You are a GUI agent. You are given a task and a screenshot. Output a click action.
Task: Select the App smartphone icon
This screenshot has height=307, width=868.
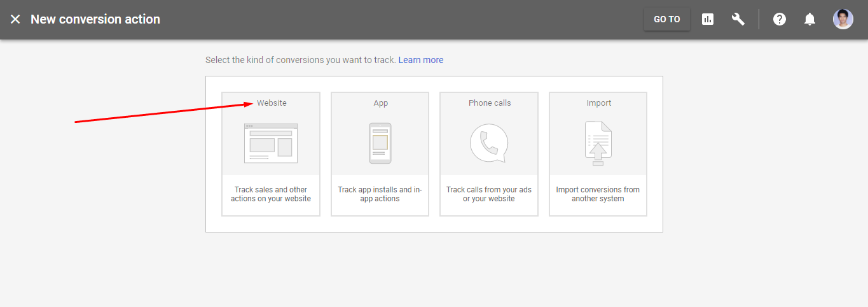(380, 143)
